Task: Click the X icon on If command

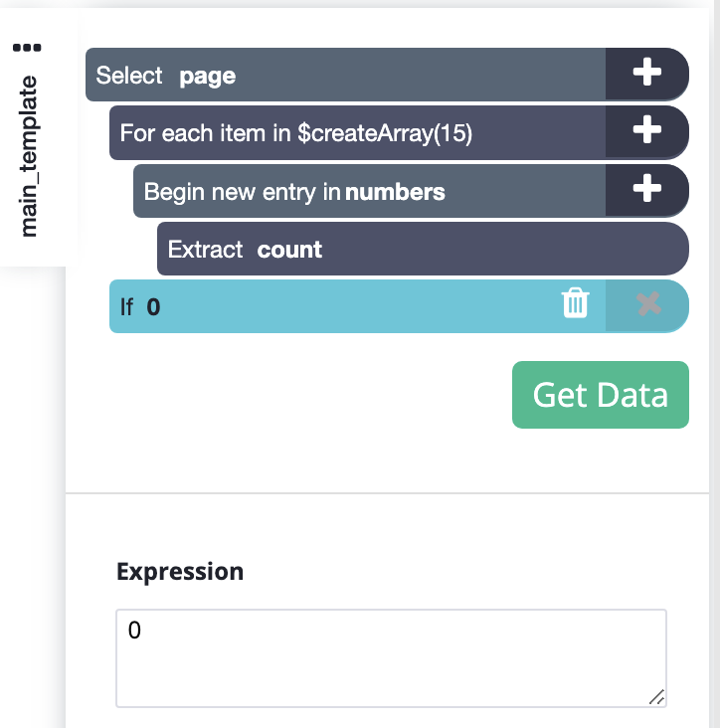Action: point(648,304)
